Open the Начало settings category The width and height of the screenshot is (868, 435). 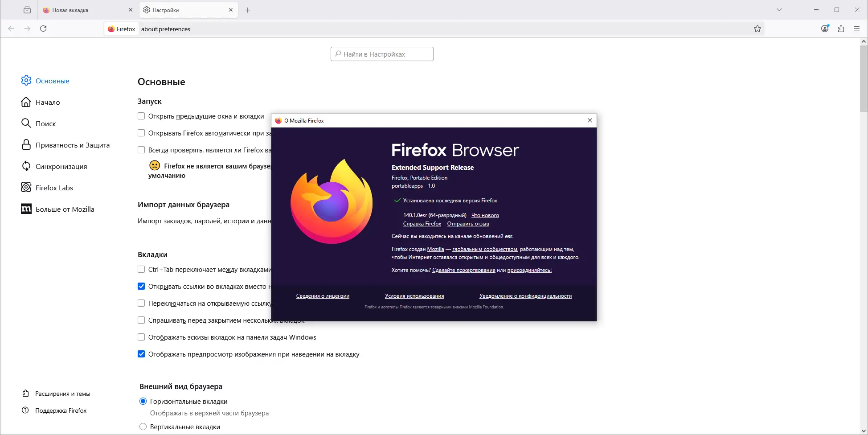pos(41,102)
